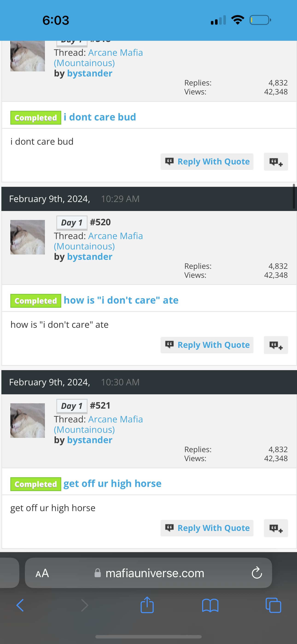Open Arcane Mafia thread link in post #521
Screen dimensions: 297x644
tap(98, 424)
